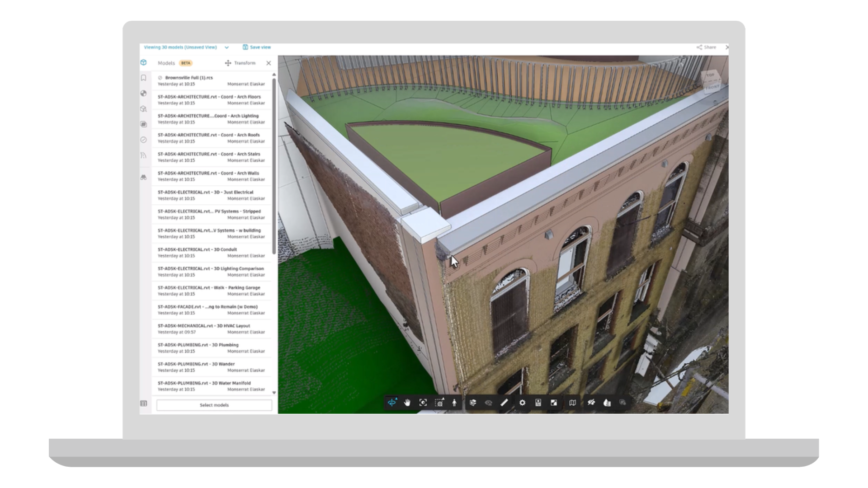Choose the First person walk tool
This screenshot has height=488, width=868.
tap(454, 403)
